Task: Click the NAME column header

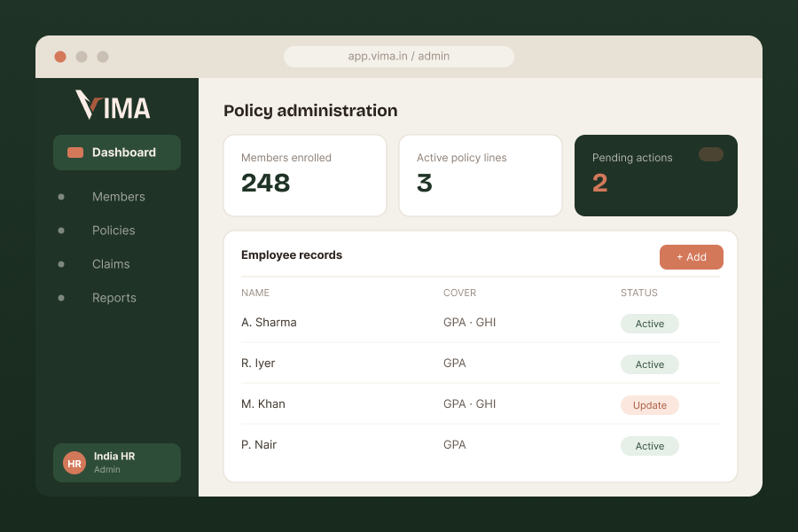Action: tap(255, 293)
